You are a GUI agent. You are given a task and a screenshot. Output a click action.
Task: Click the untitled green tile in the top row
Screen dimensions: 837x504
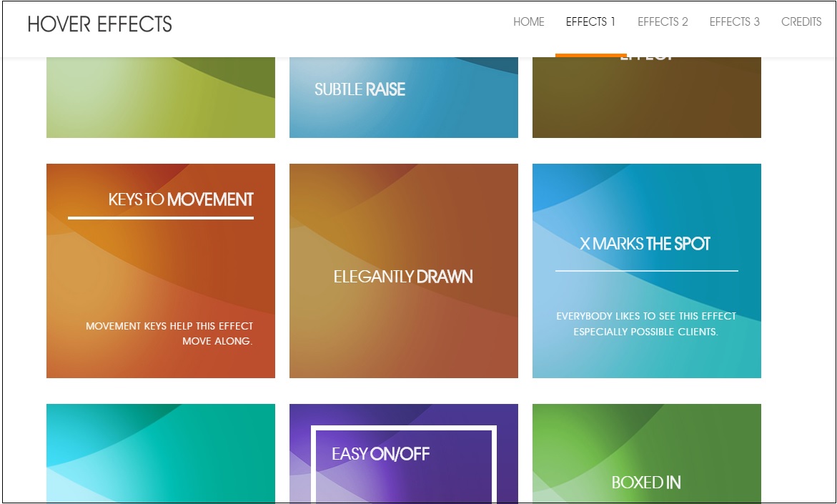click(161, 97)
